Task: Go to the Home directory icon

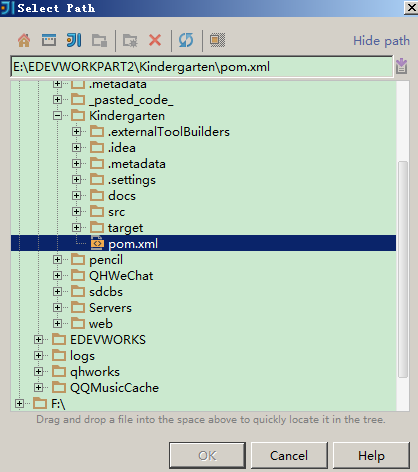Action: 24,40
